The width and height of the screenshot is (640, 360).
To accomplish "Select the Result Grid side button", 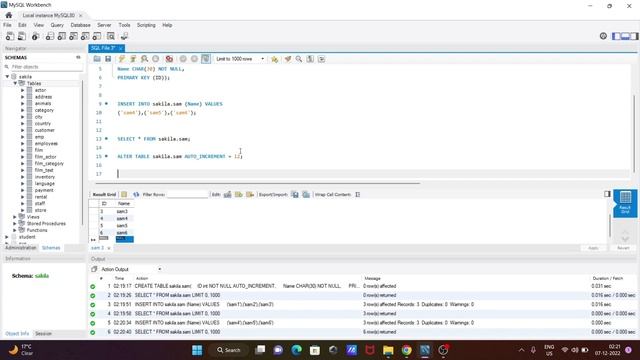I will tap(625, 203).
